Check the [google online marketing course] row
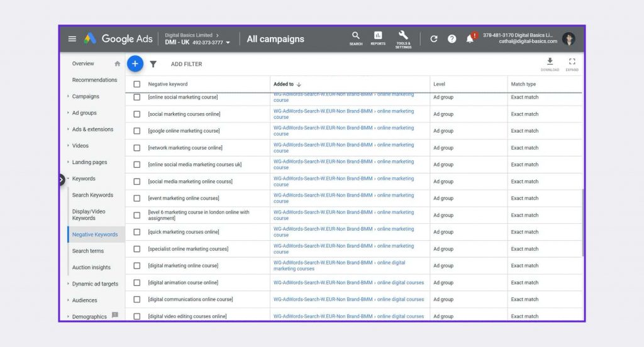Image resolution: width=644 pixels, height=347 pixels. (136, 131)
